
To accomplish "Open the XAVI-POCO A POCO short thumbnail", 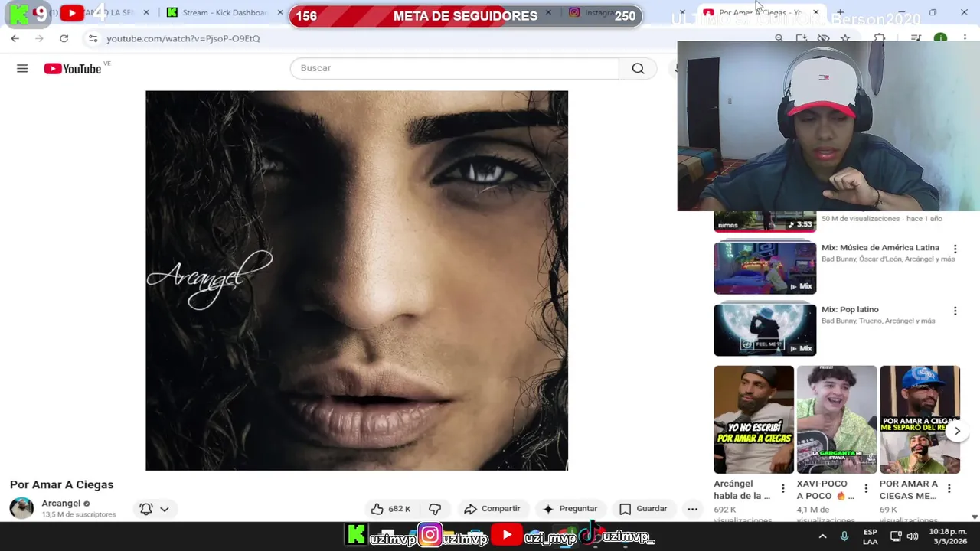I will point(837,419).
